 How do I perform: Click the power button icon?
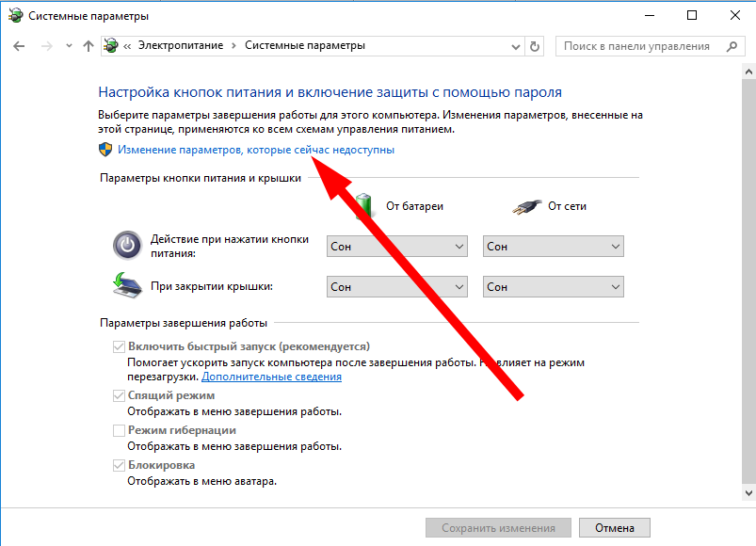coord(127,246)
